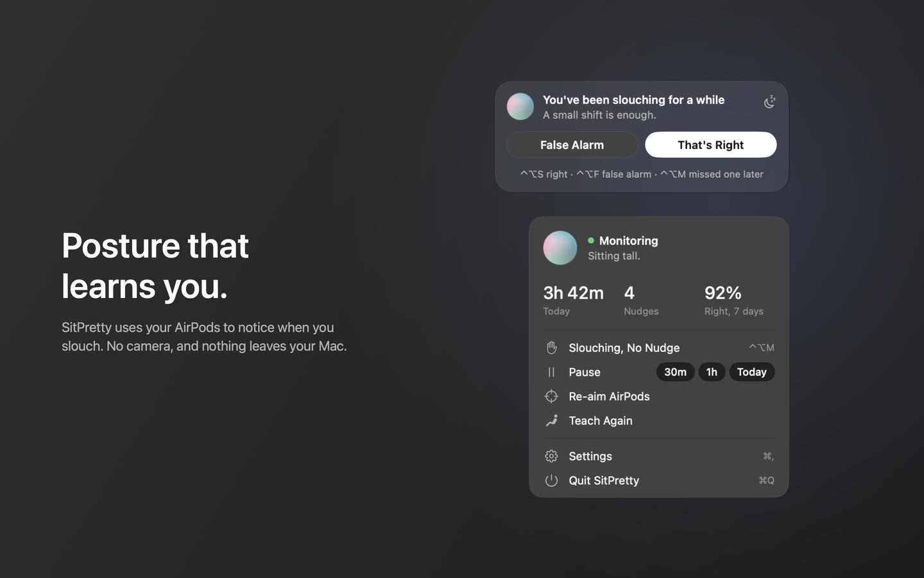Click the snooze moon icon in the notification
Screen dimensions: 924x578
(769, 102)
